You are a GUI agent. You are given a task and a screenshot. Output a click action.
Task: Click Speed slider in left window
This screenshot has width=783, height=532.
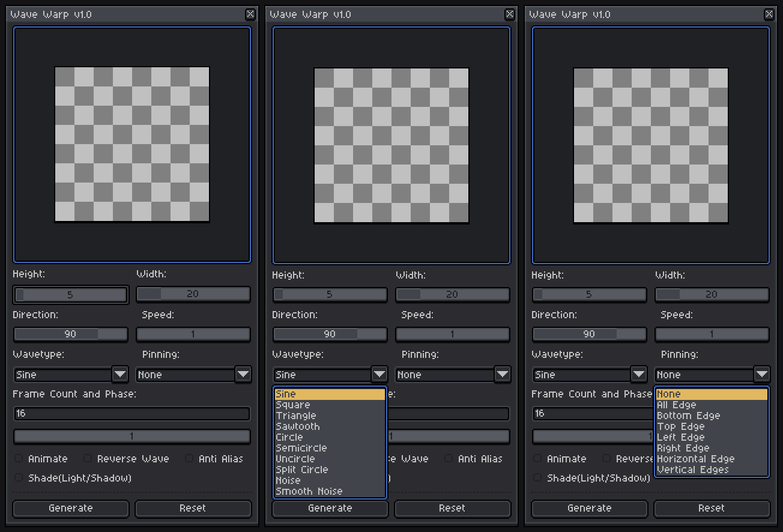tap(193, 334)
